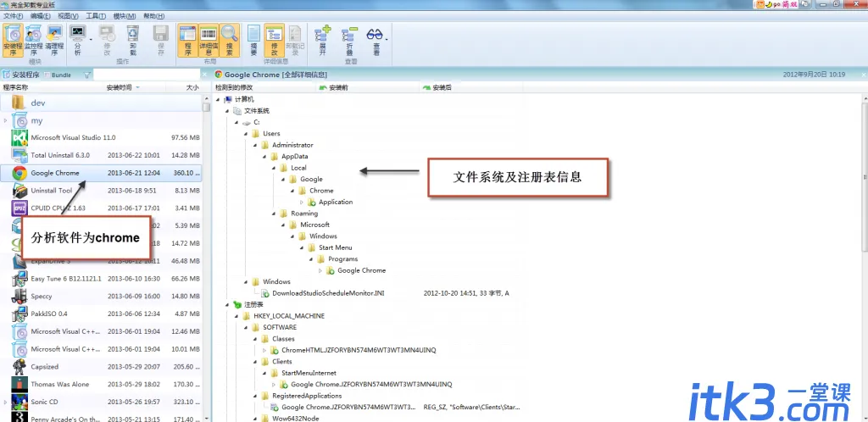868x422 pixels.
Task: Collapse the 文件系统 tree node
Action: (x=227, y=111)
